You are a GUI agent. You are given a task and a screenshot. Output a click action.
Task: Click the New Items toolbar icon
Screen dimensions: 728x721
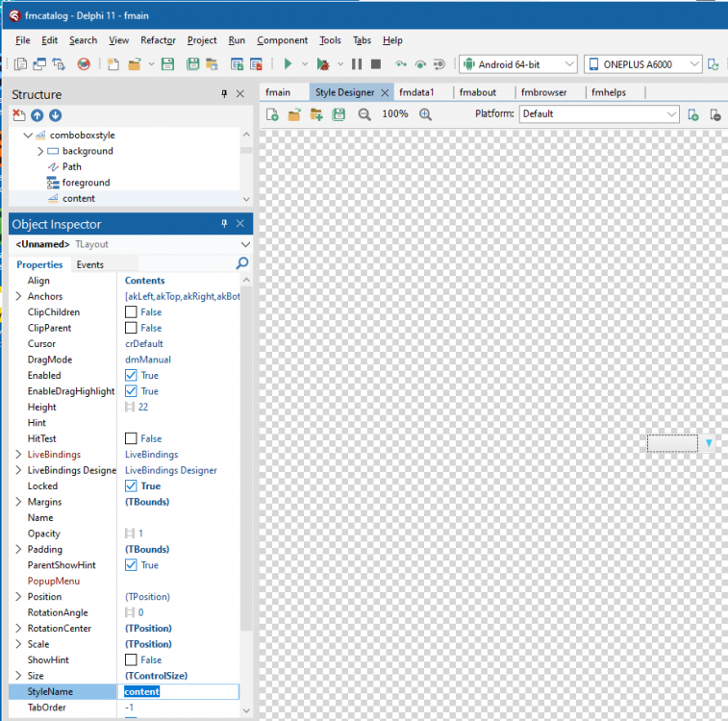pyautogui.click(x=113, y=64)
